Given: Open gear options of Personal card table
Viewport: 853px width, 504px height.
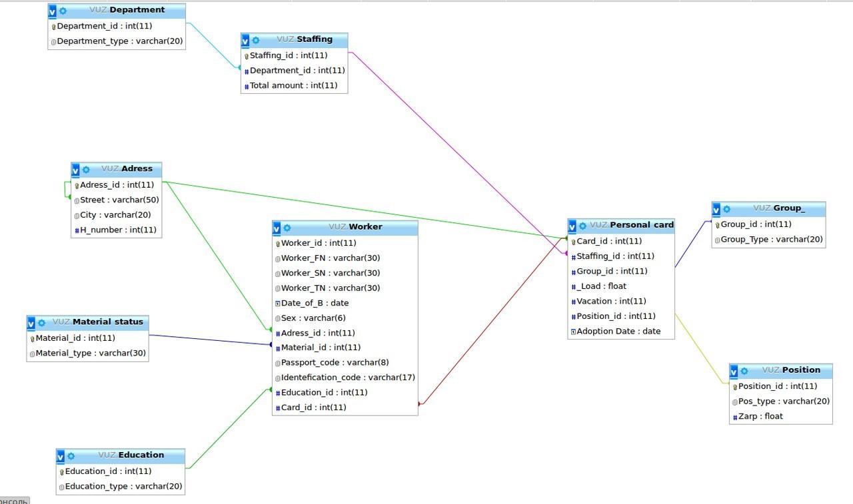Looking at the screenshot, I should pyautogui.click(x=582, y=226).
